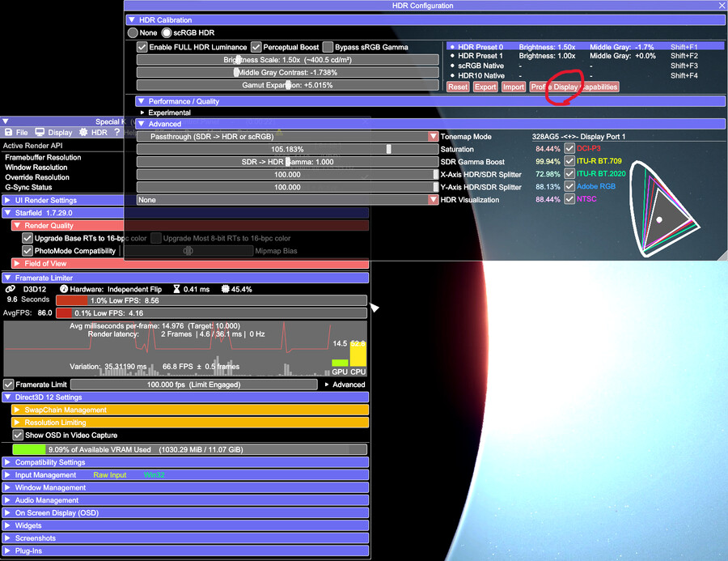The height and width of the screenshot is (561, 728).
Task: Toggle Enable FULL HDR Luminance checkbox
Action: click(x=142, y=47)
